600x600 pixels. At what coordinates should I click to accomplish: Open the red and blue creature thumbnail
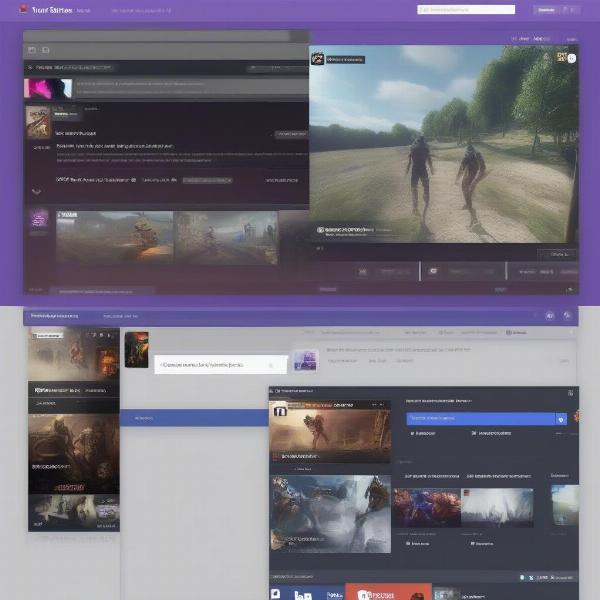coord(427,507)
